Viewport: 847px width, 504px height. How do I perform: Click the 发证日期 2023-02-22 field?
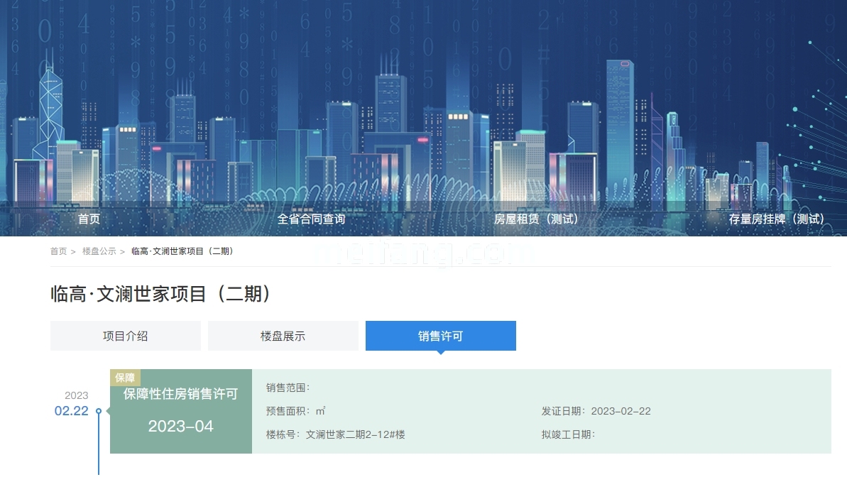click(596, 411)
